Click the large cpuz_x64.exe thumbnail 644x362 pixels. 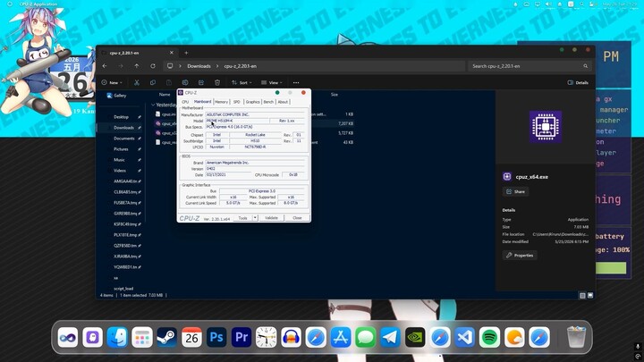point(546,127)
